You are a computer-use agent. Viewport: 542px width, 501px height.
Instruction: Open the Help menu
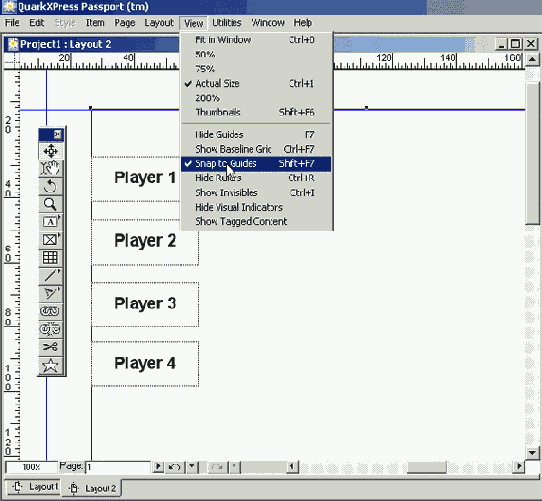tap(303, 23)
